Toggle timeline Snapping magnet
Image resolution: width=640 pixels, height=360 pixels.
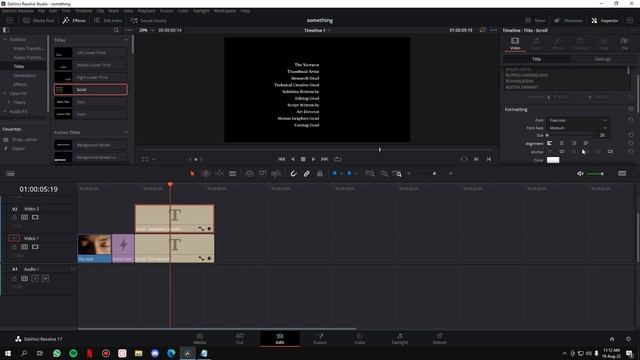(x=293, y=173)
